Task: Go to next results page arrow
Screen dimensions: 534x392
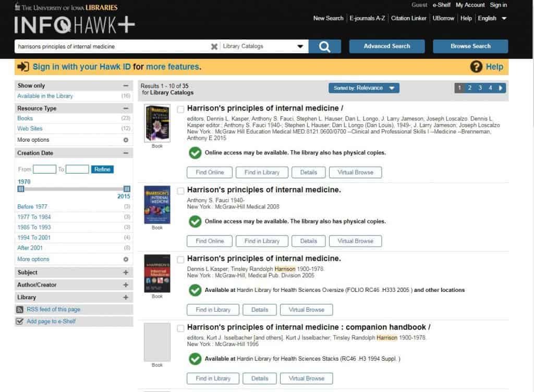Action: pos(501,88)
